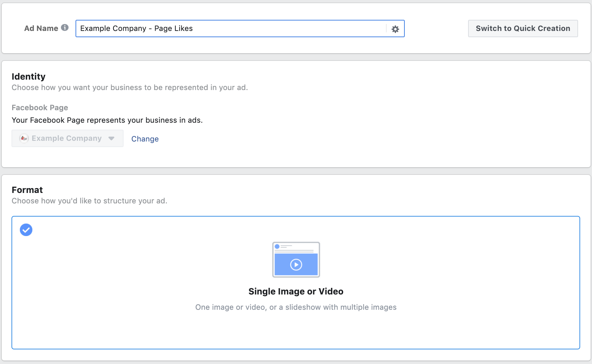592x364 pixels.
Task: Click the Example Company page avatar icon
Action: pos(23,138)
